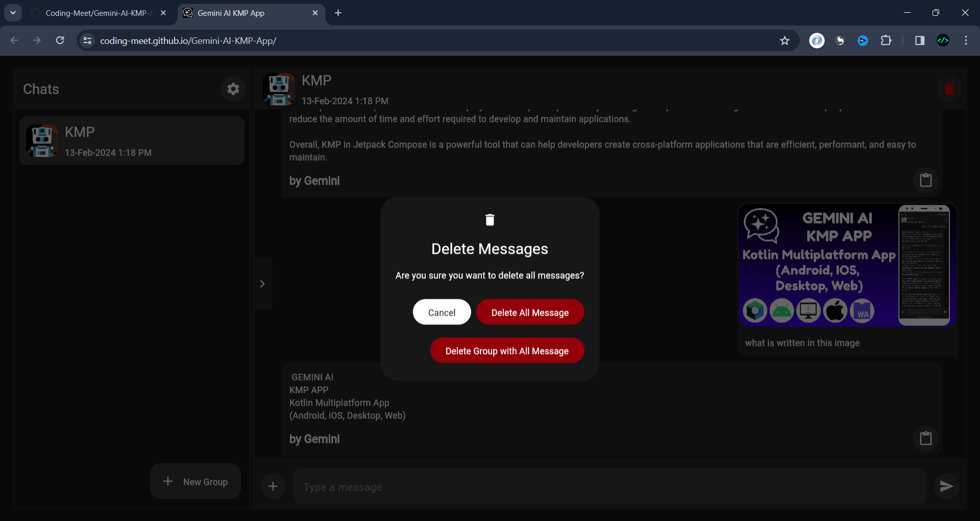Viewport: 980px width, 521px height.
Task: Click the 'by Gemini' label under the image reply
Action: pyautogui.click(x=314, y=439)
